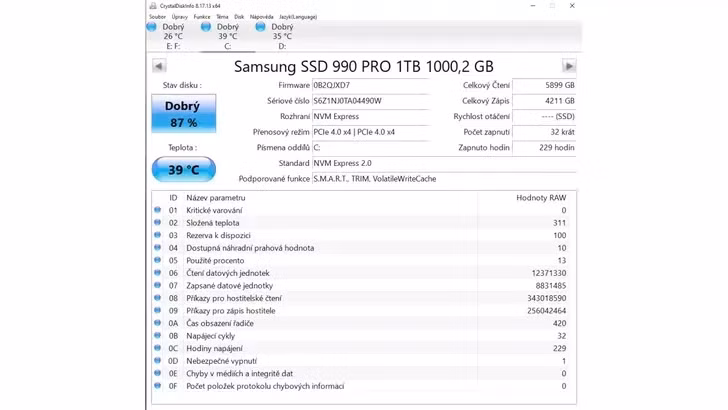Click status dot for Chyby v médiích row

click(158, 373)
